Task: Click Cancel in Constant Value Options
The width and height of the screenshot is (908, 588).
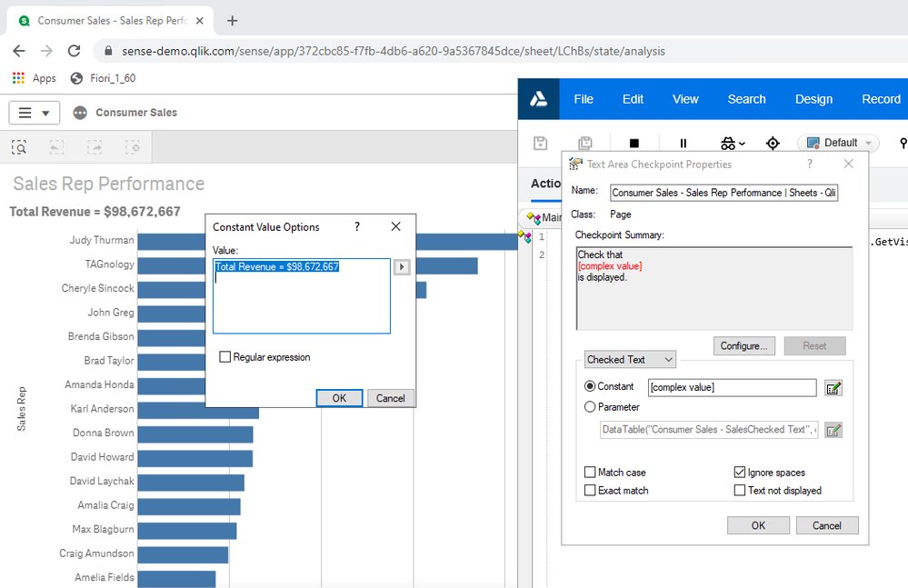Action: [390, 398]
